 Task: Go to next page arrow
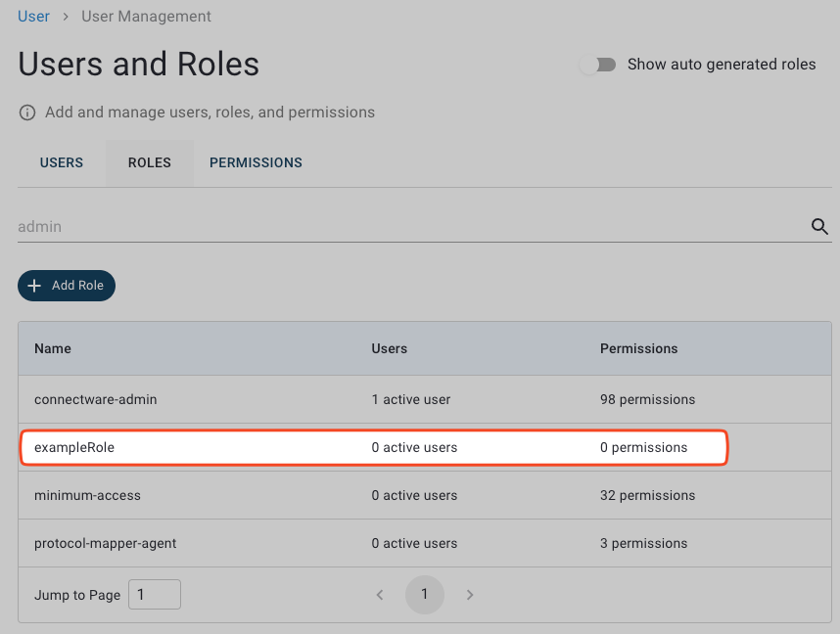click(x=470, y=595)
